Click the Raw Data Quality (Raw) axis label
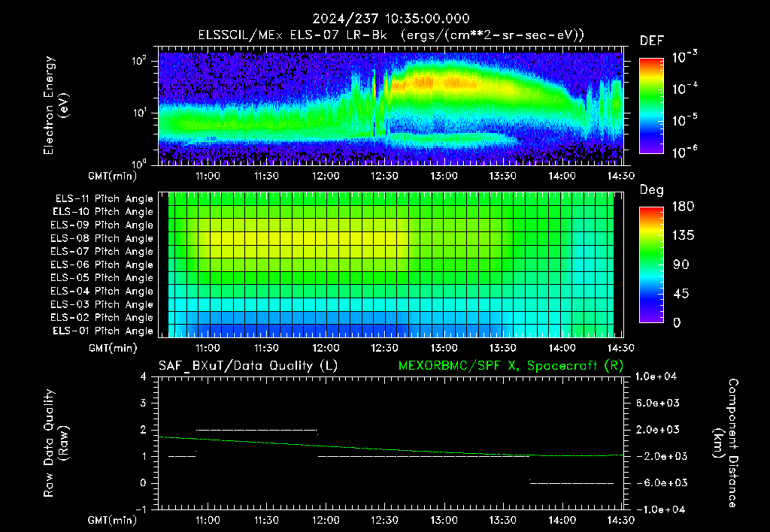This screenshot has width=770, height=532. click(56, 443)
